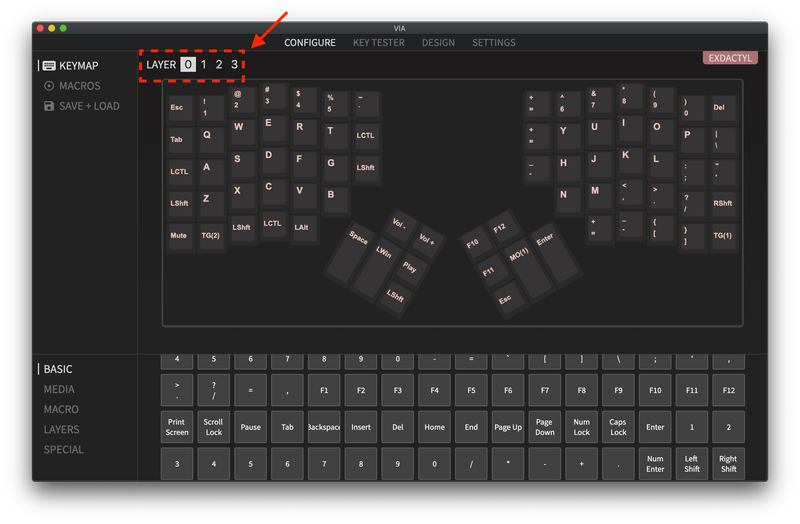Pick the F1 keycode from the panel
Screen dimensions: 800x524
point(324,390)
